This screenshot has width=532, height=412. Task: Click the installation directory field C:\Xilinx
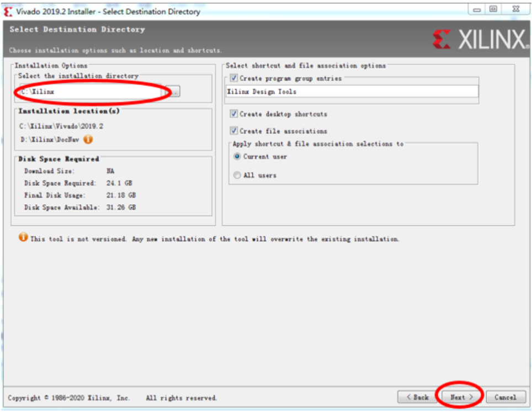click(x=91, y=91)
